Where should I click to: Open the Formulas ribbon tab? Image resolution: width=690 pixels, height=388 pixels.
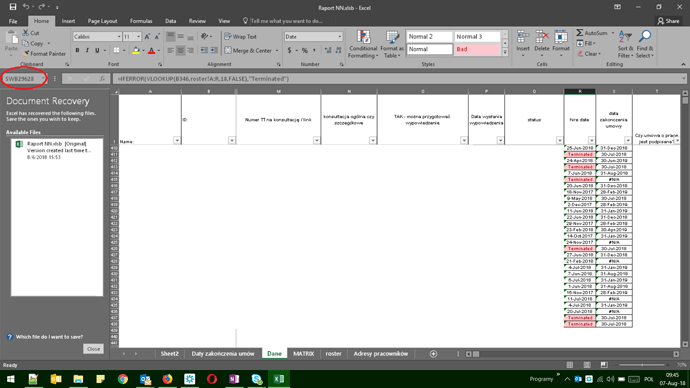pyautogui.click(x=141, y=21)
